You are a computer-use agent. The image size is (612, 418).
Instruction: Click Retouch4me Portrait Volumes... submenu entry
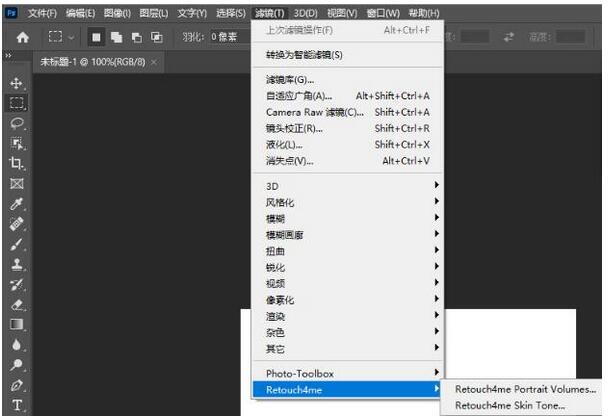pos(525,389)
